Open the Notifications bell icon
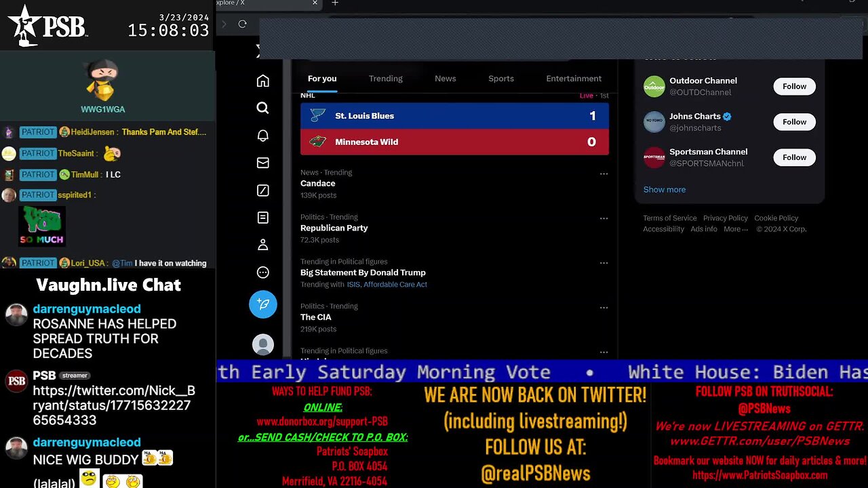The image size is (868, 488). pyautogui.click(x=263, y=136)
